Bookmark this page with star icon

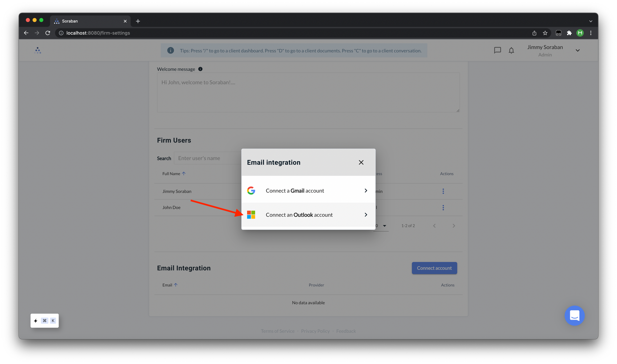tap(545, 33)
